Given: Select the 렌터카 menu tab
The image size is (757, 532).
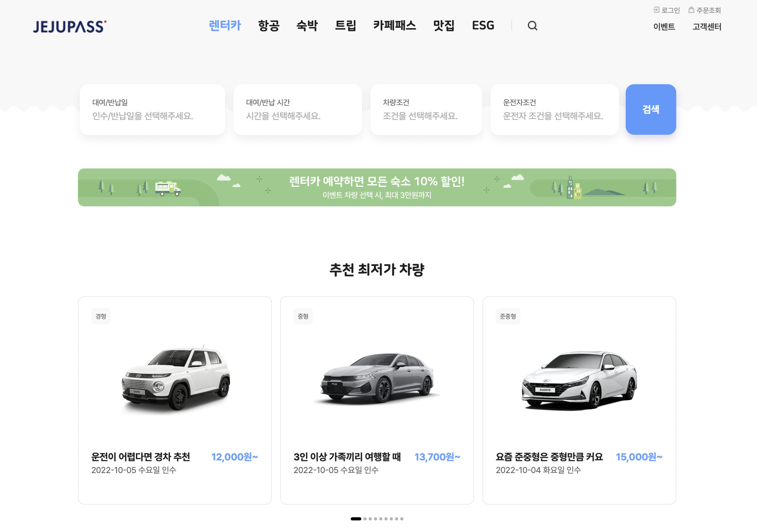Looking at the screenshot, I should coord(225,25).
